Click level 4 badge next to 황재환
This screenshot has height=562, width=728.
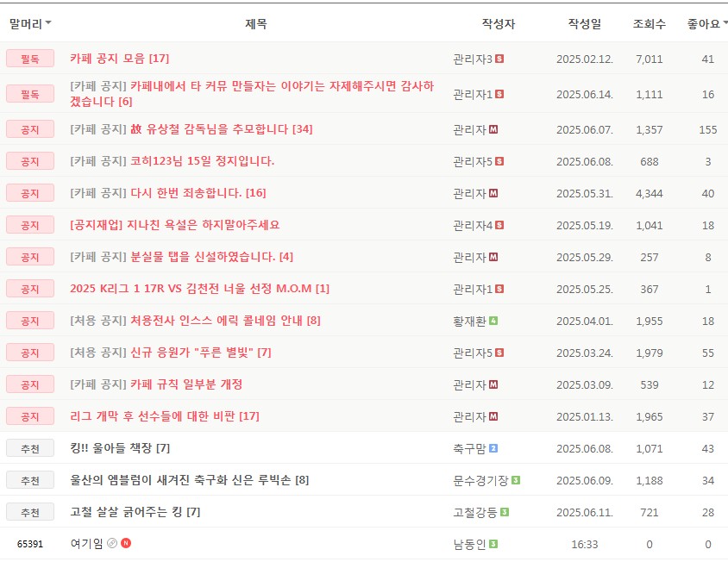coord(493,321)
